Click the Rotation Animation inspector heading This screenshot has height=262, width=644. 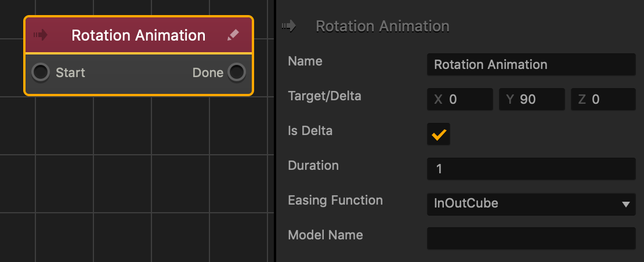pyautogui.click(x=382, y=26)
